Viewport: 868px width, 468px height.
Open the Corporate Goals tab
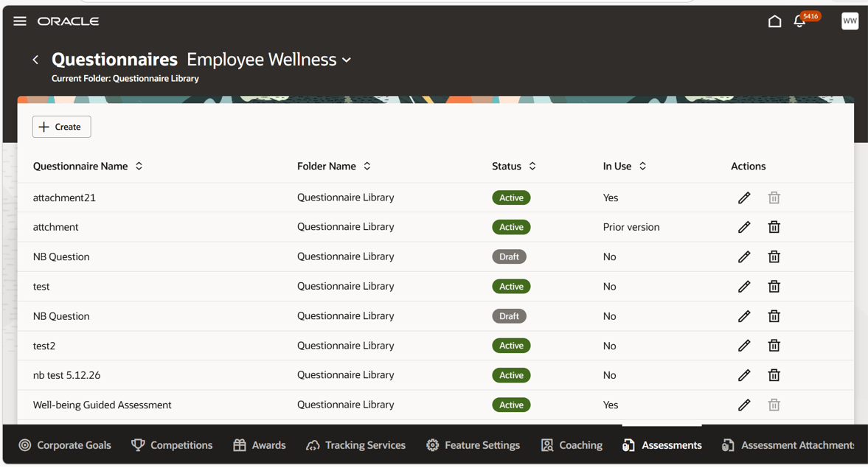click(65, 445)
